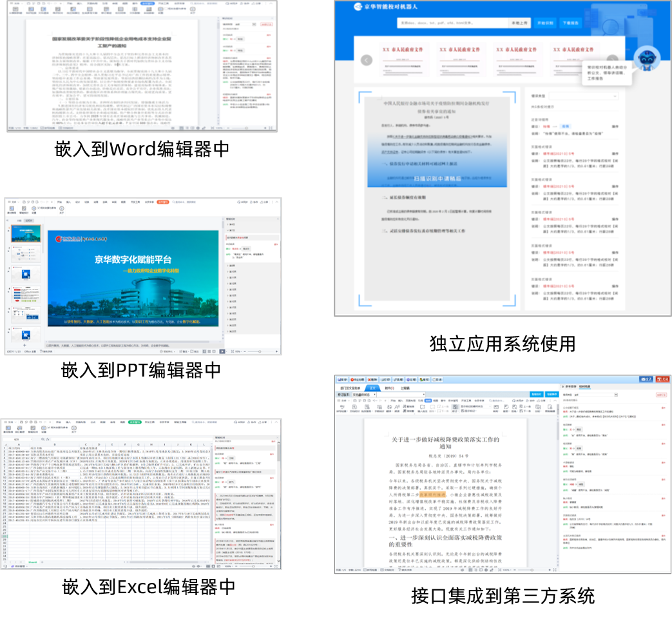Click the second ribbon icon in the PPT editor
672x619 pixels.
(x=24, y=210)
